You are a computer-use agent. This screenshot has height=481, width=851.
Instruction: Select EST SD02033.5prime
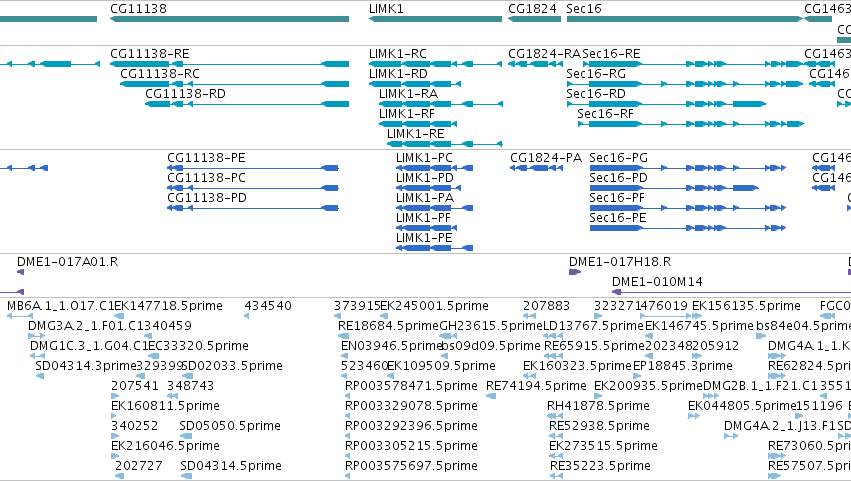pos(186,376)
